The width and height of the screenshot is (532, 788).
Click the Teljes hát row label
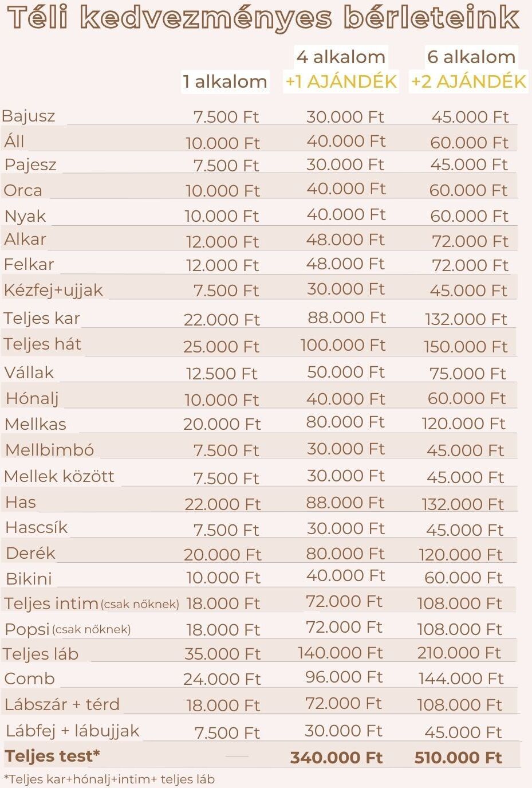pyautogui.click(x=42, y=344)
